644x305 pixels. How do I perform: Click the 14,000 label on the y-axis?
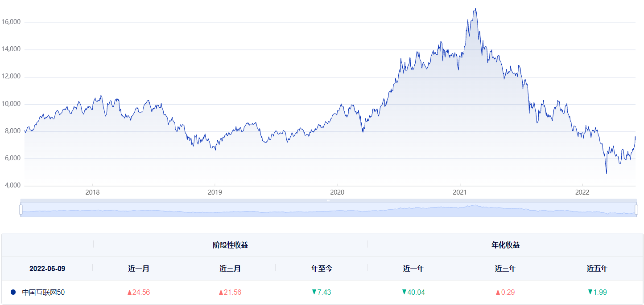click(12, 49)
